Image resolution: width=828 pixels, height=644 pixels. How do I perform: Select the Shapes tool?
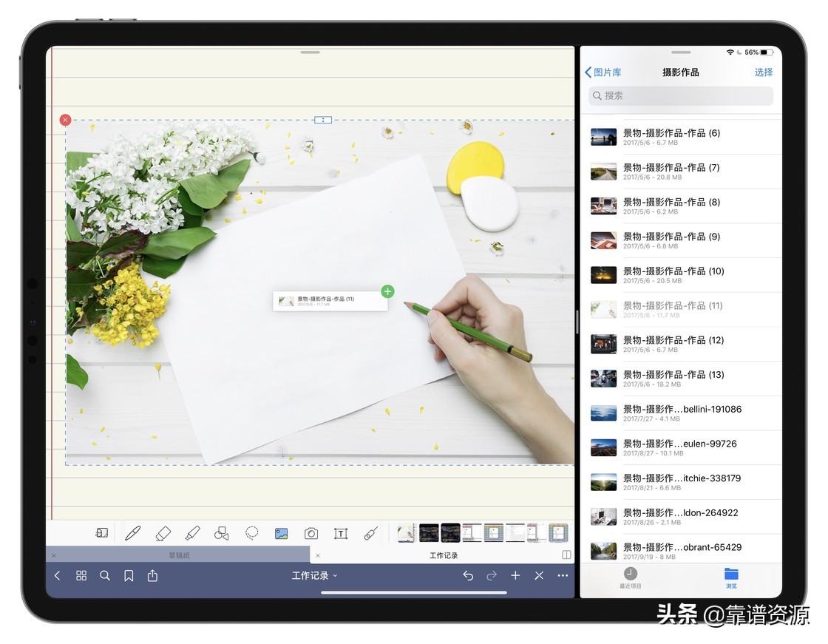[x=221, y=533]
